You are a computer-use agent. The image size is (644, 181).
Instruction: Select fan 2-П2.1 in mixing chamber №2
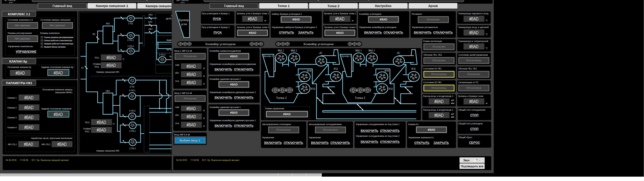(x=132, y=96)
